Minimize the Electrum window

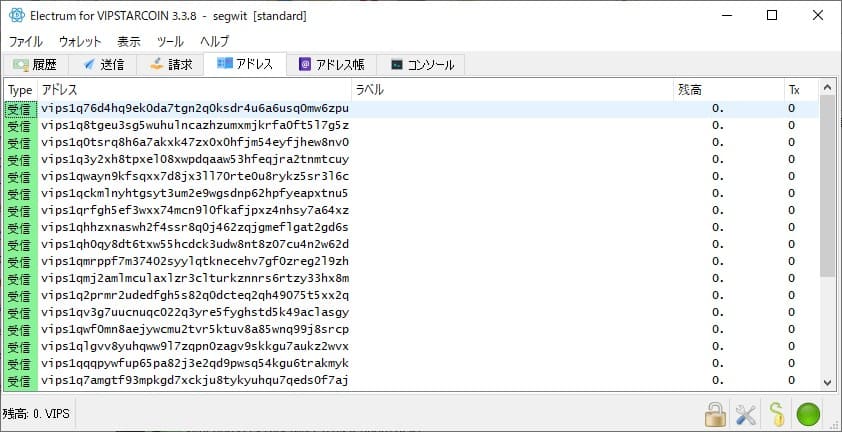click(x=726, y=16)
